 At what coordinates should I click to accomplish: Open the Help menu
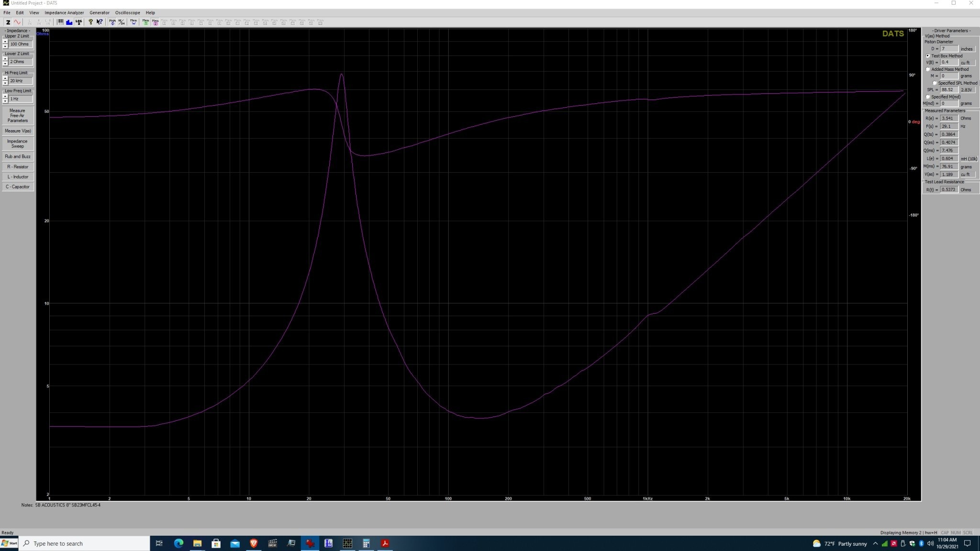(x=150, y=13)
